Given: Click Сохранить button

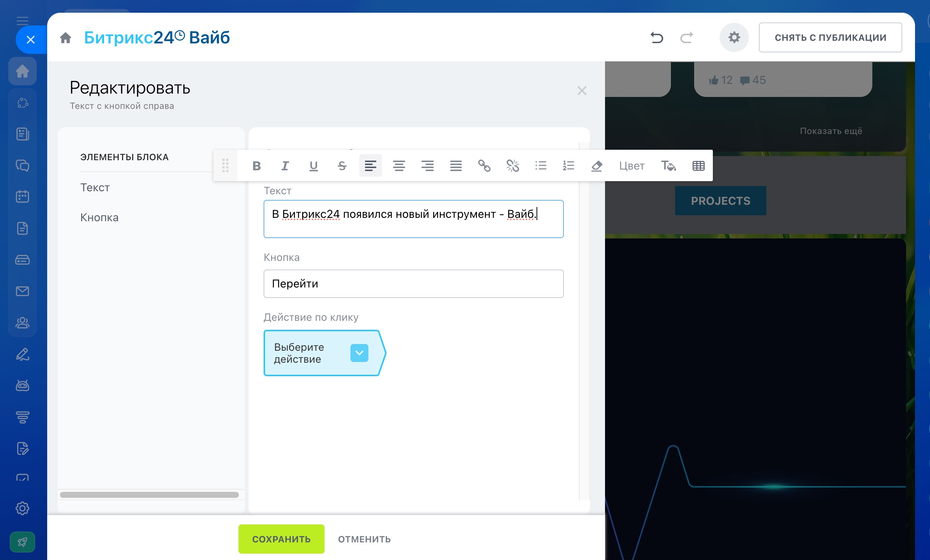Looking at the screenshot, I should coord(281,539).
